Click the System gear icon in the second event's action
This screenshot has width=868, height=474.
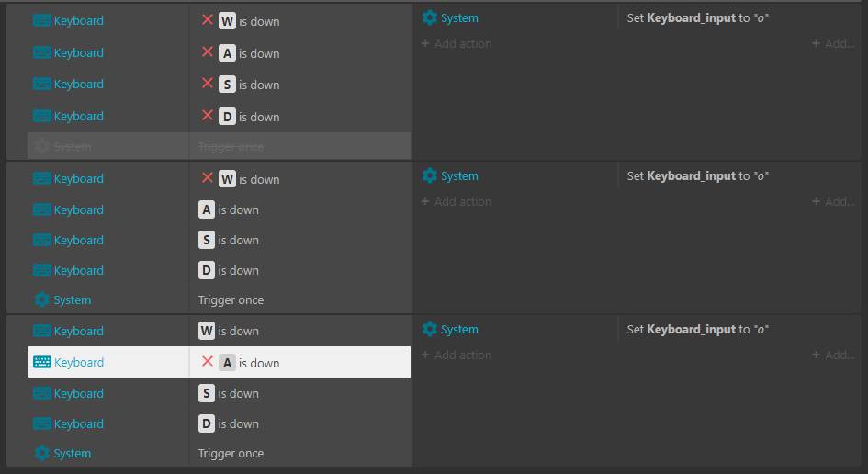[429, 175]
